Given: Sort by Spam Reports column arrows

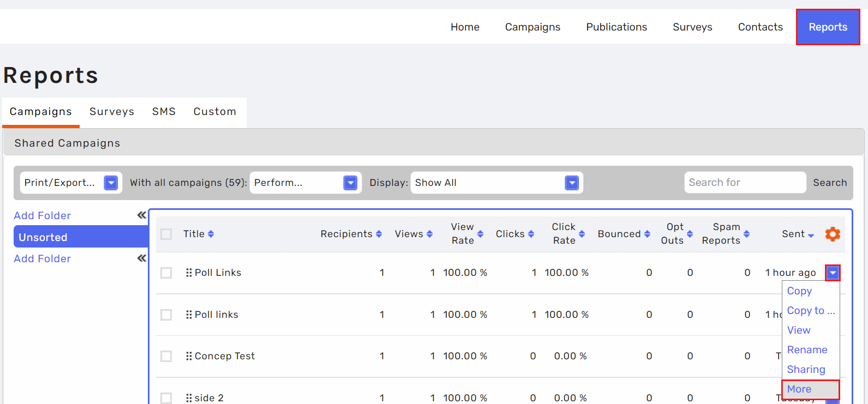Looking at the screenshot, I should point(746,234).
